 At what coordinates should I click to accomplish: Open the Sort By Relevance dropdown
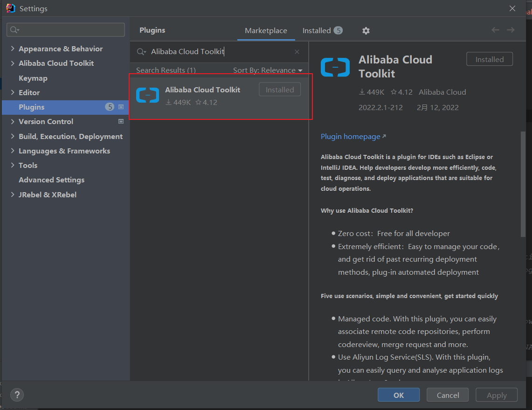[x=268, y=70]
